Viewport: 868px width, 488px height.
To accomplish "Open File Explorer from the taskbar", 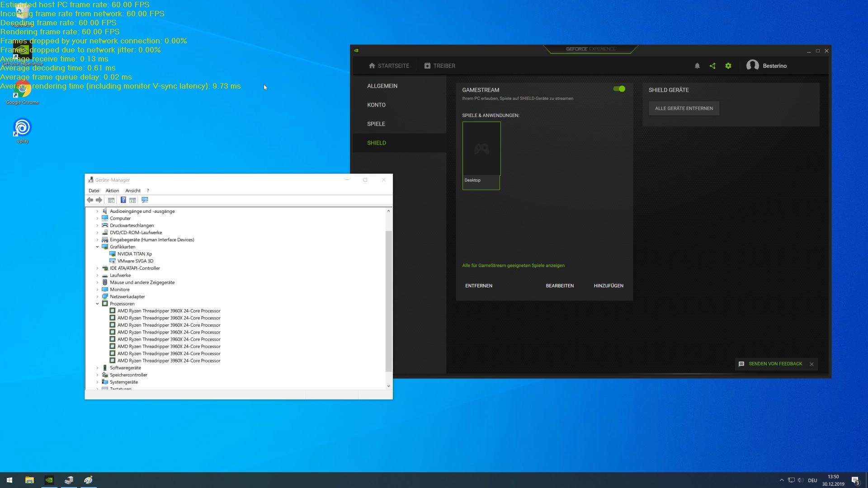I will pos(29,480).
